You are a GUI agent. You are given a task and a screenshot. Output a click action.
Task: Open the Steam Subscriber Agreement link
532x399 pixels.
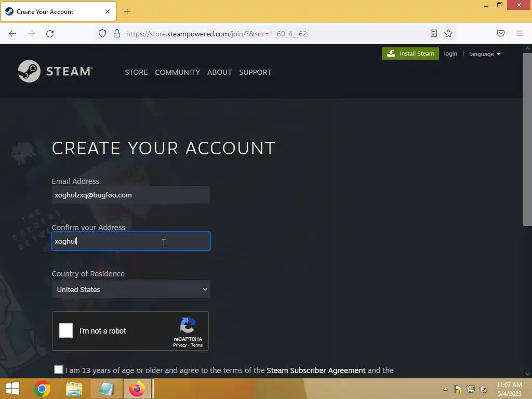[x=316, y=370]
